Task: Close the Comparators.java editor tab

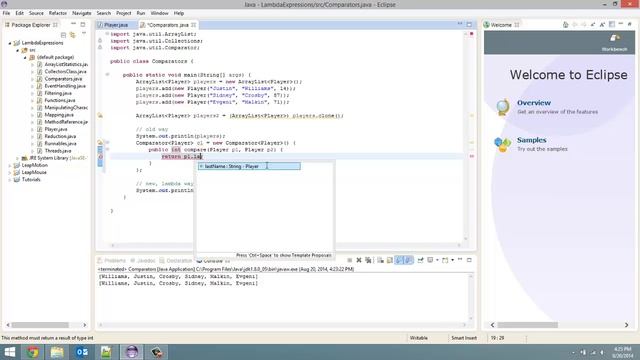Action: [x=193, y=25]
